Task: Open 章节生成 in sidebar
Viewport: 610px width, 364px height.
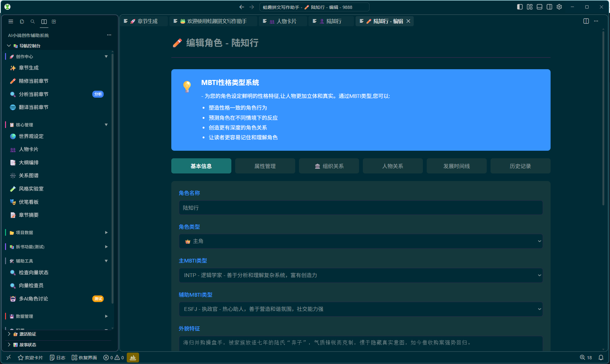Action: click(x=58, y=68)
